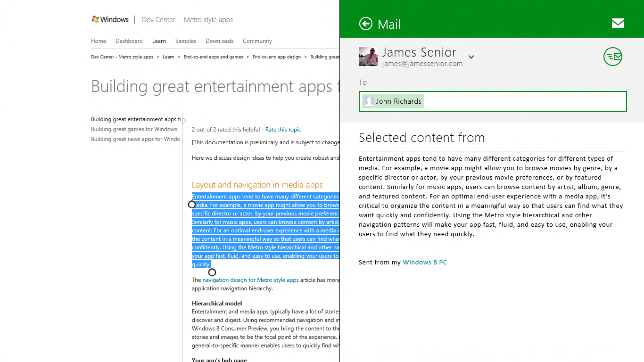Click the Dev Center - Metro style apps title
644x362 pixels.
tap(187, 20)
